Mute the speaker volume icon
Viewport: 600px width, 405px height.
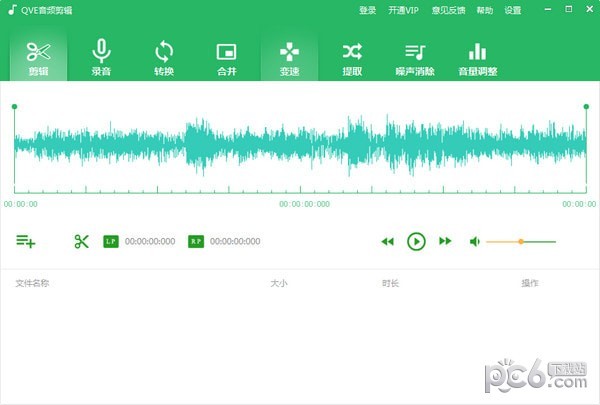(x=474, y=242)
